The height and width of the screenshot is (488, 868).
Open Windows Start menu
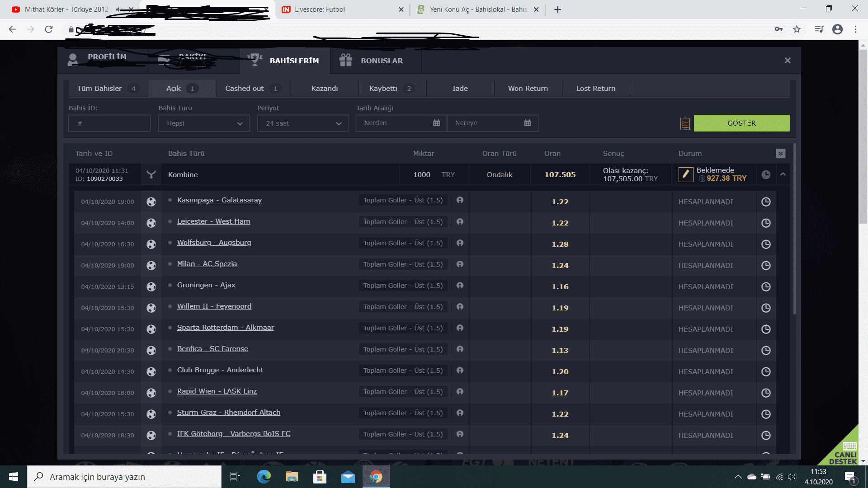14,477
